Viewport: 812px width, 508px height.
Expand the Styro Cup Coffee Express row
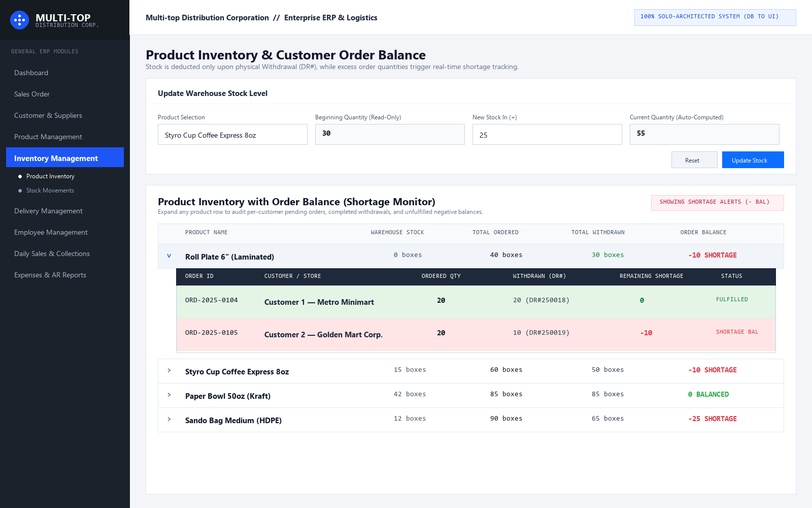tap(169, 370)
